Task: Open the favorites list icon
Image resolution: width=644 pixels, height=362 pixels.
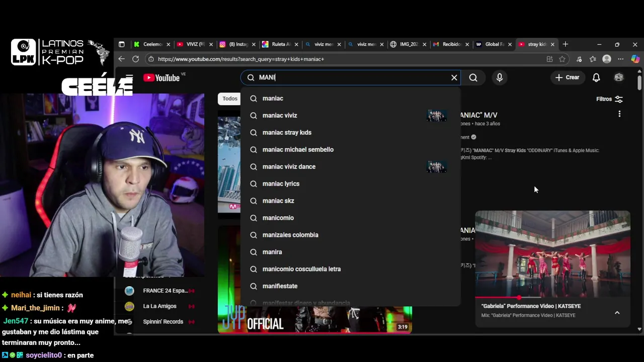Action: pyautogui.click(x=593, y=59)
